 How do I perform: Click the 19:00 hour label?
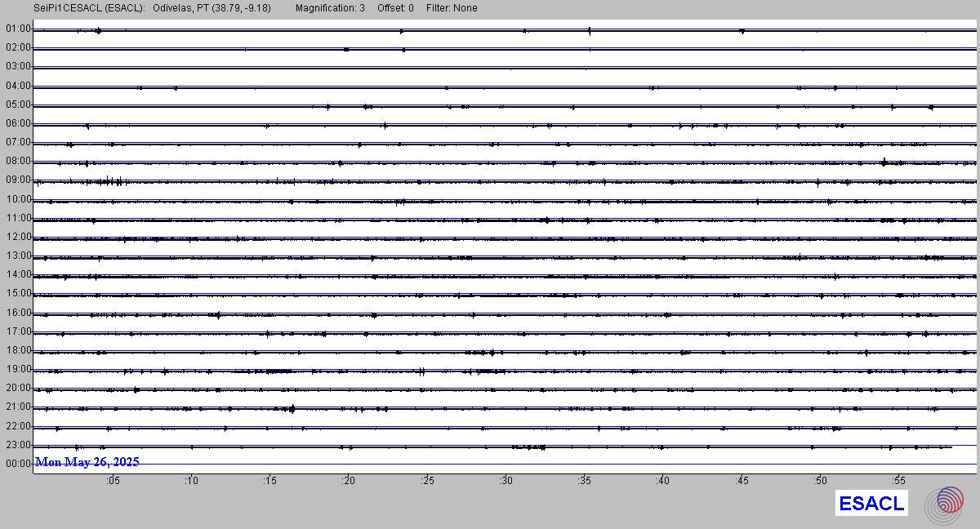click(18, 369)
